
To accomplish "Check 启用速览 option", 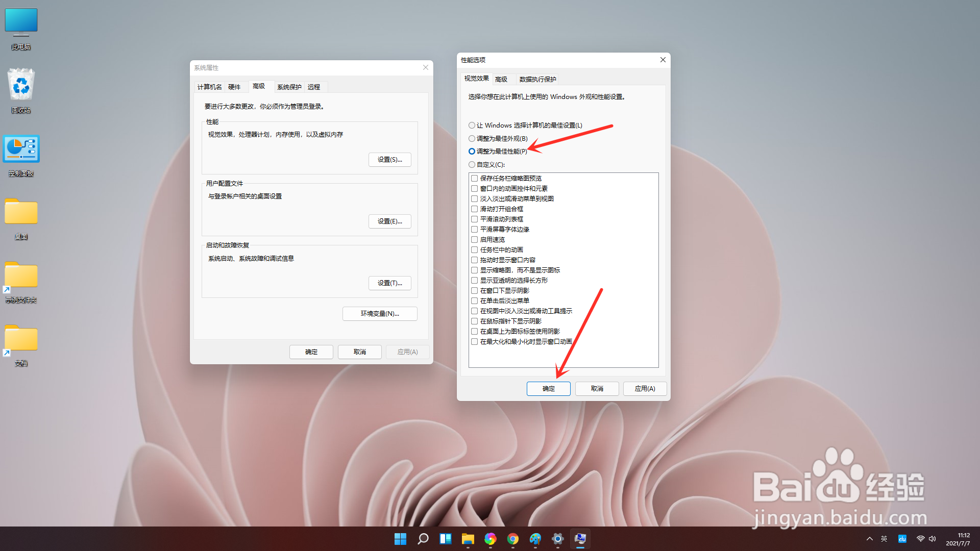I will pos(475,240).
